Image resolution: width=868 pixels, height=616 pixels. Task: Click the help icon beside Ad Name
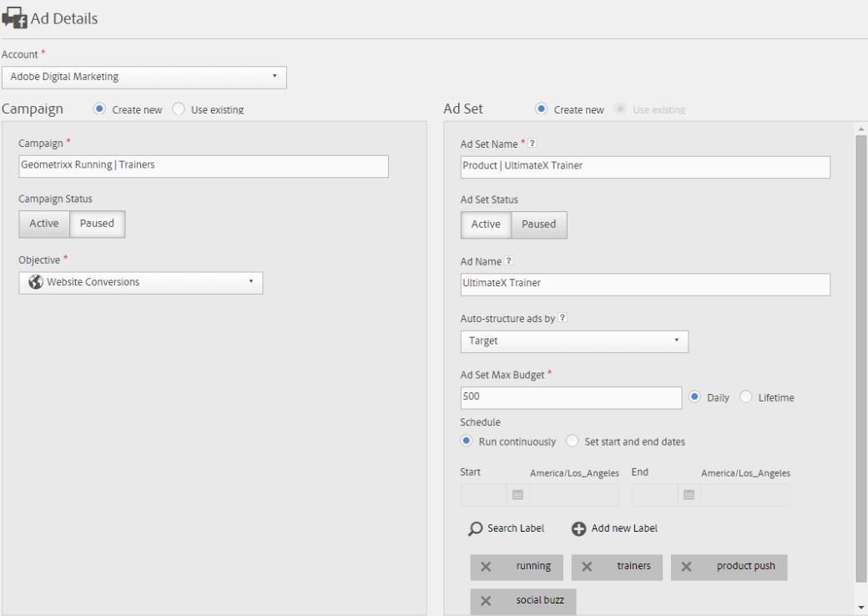pos(509,262)
